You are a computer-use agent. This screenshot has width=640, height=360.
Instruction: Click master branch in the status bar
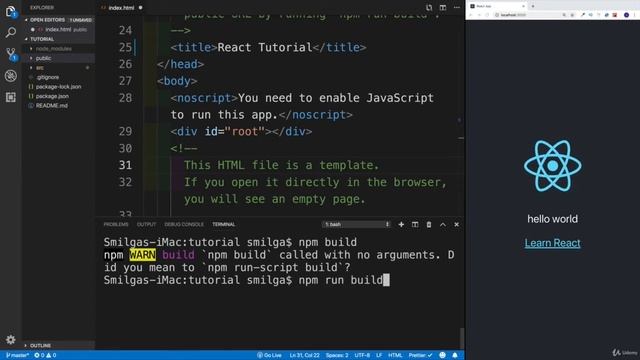[x=17, y=356]
